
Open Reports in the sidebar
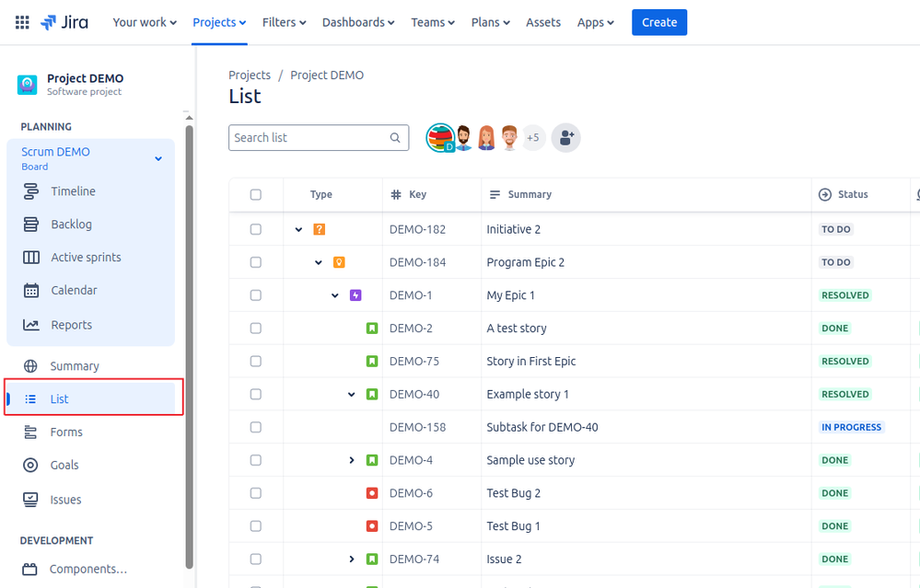pyautogui.click(x=71, y=325)
